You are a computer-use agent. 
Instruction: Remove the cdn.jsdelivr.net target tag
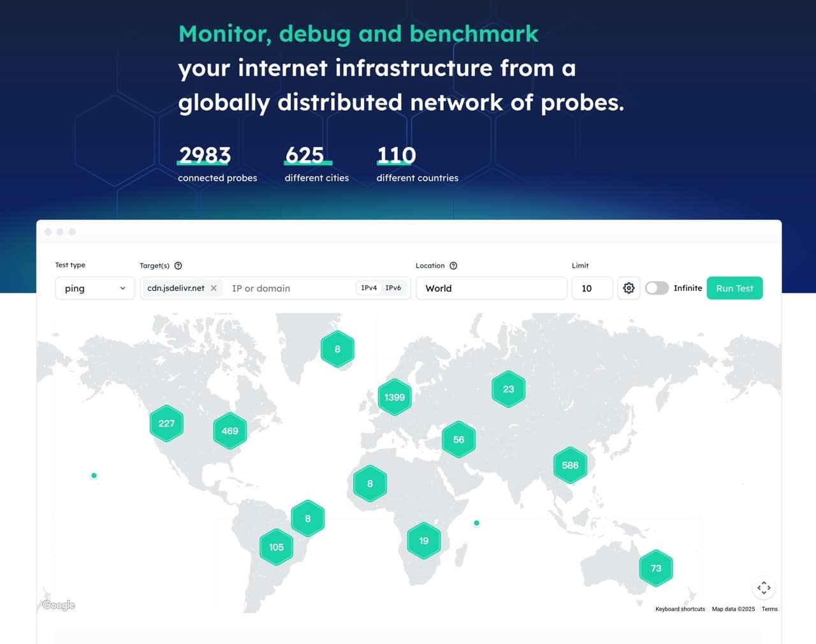tap(214, 288)
